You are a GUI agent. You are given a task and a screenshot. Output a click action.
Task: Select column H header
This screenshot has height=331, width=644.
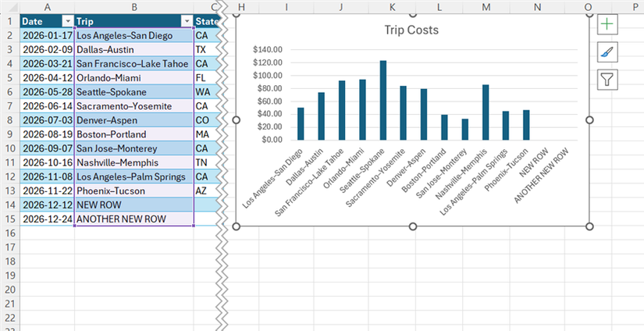tap(242, 6)
